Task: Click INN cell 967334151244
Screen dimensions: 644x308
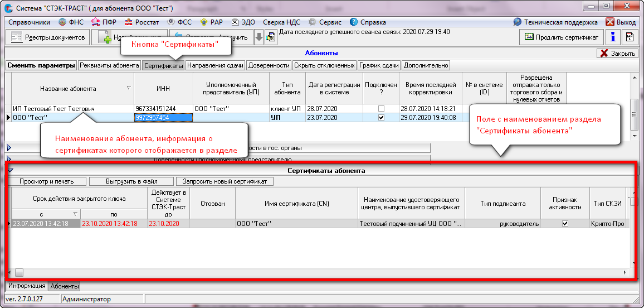Action: tap(163, 109)
